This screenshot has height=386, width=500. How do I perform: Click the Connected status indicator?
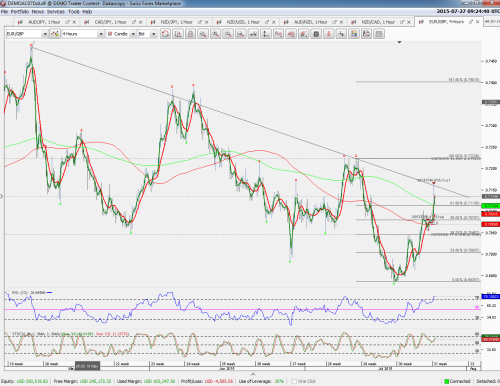457,381
